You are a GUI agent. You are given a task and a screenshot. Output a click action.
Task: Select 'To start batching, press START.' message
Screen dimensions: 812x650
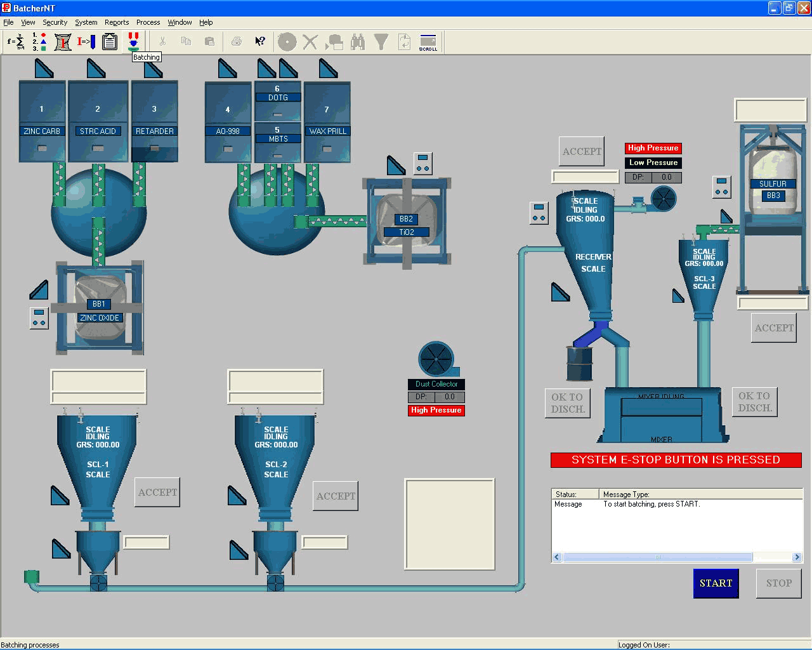click(652, 504)
